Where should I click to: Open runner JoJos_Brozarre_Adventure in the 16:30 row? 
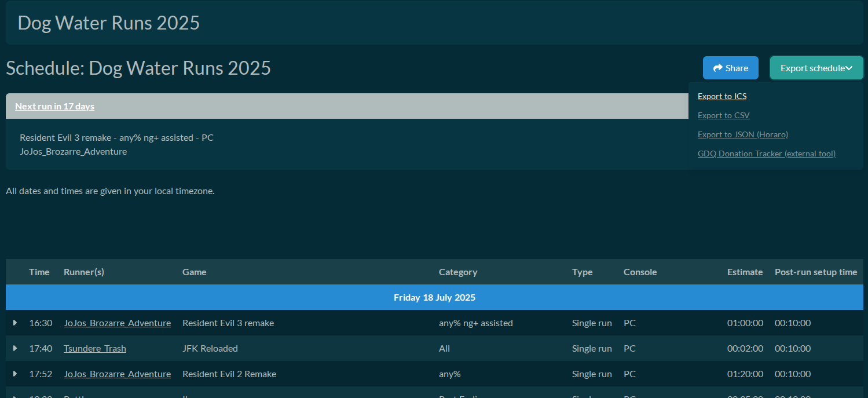coord(117,323)
